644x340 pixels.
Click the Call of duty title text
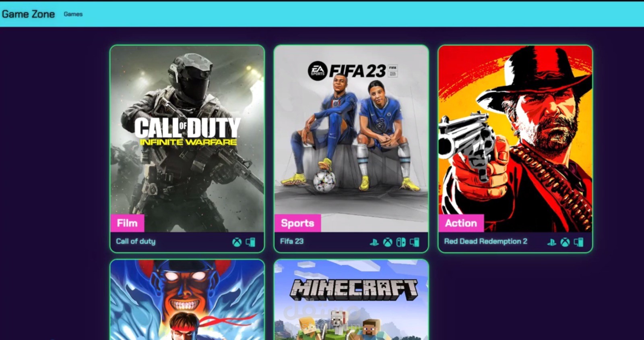tap(136, 241)
